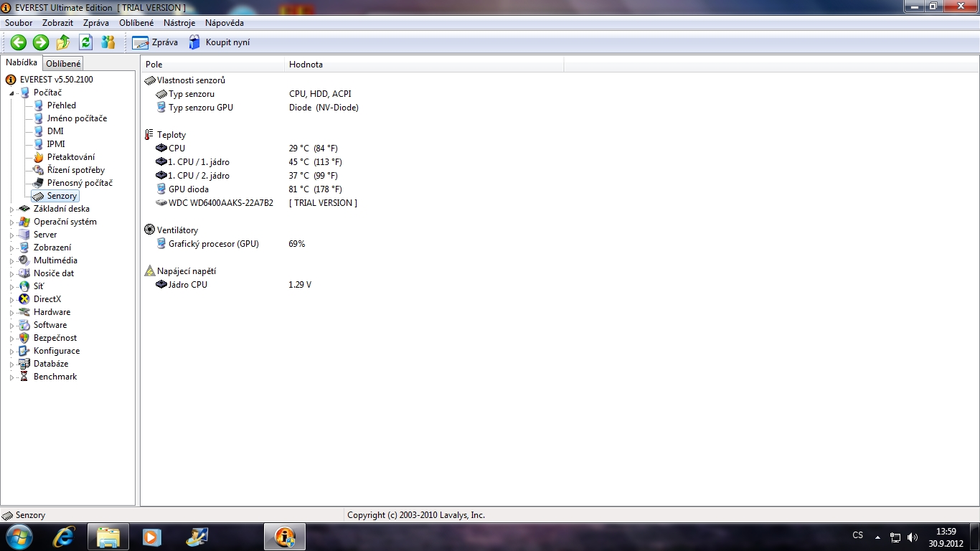This screenshot has height=551, width=980.
Task: Click the network tray icon
Action: click(895, 537)
